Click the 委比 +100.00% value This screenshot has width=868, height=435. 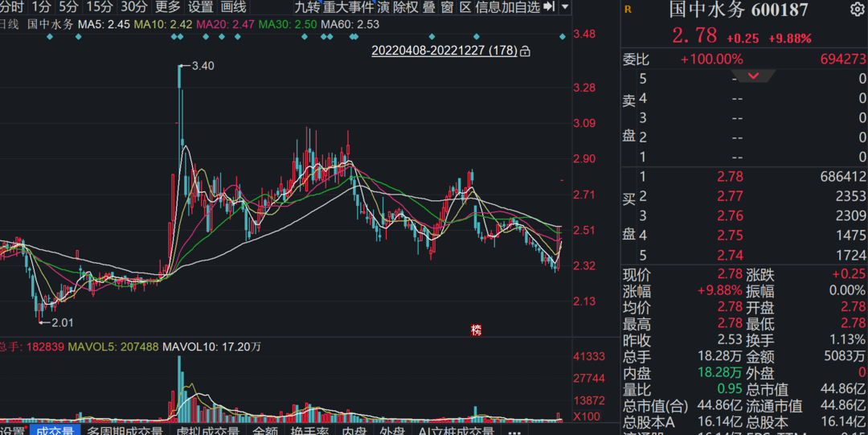[711, 60]
